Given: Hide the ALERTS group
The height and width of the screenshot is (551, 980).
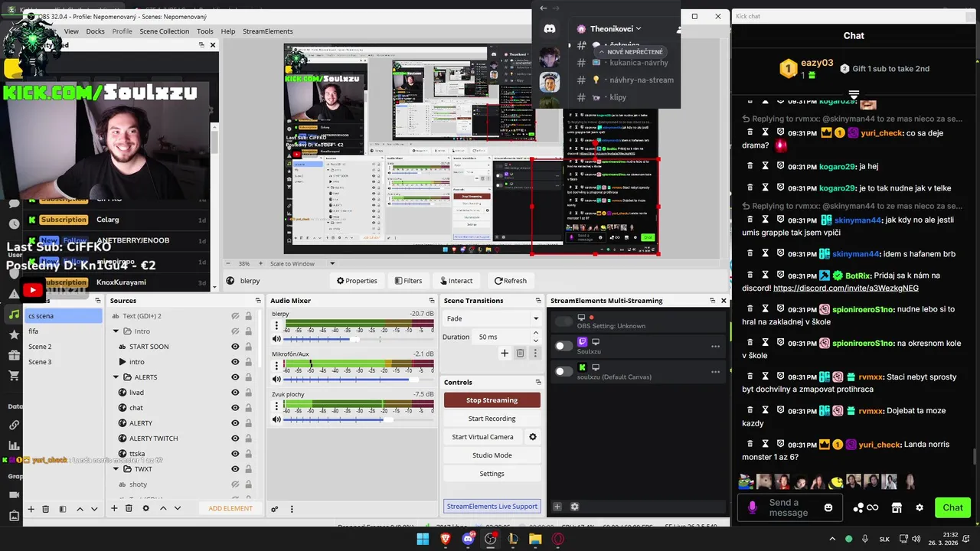Looking at the screenshot, I should click(x=235, y=377).
